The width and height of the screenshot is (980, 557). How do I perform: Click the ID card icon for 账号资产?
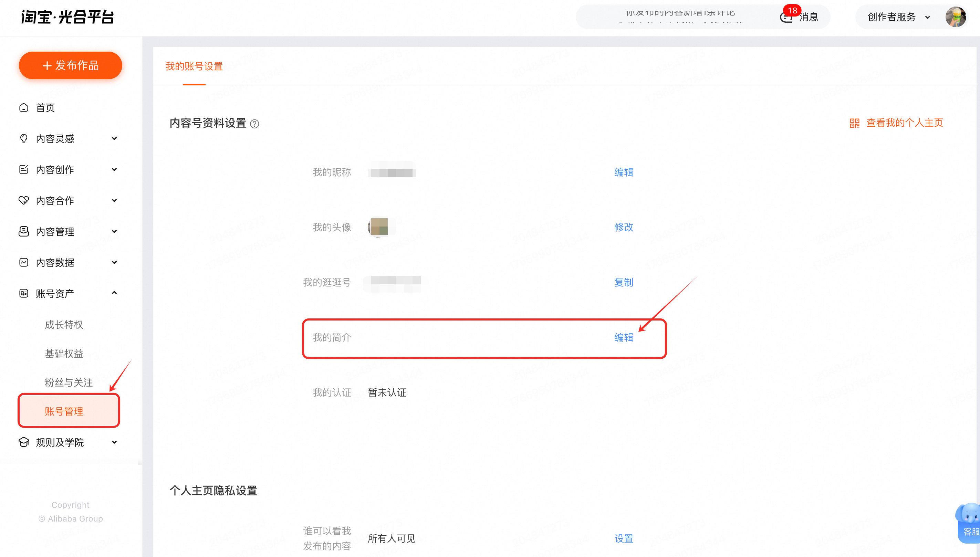(24, 293)
